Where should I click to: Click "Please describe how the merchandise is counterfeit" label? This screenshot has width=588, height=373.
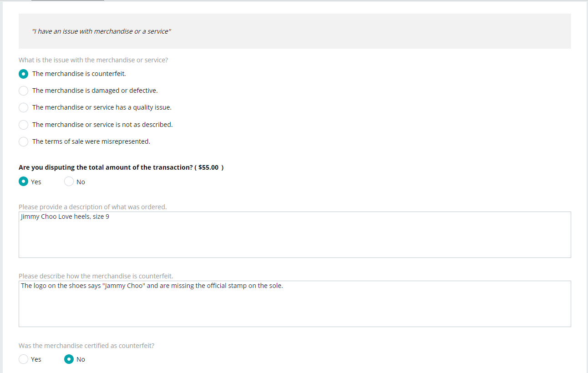[x=96, y=276]
